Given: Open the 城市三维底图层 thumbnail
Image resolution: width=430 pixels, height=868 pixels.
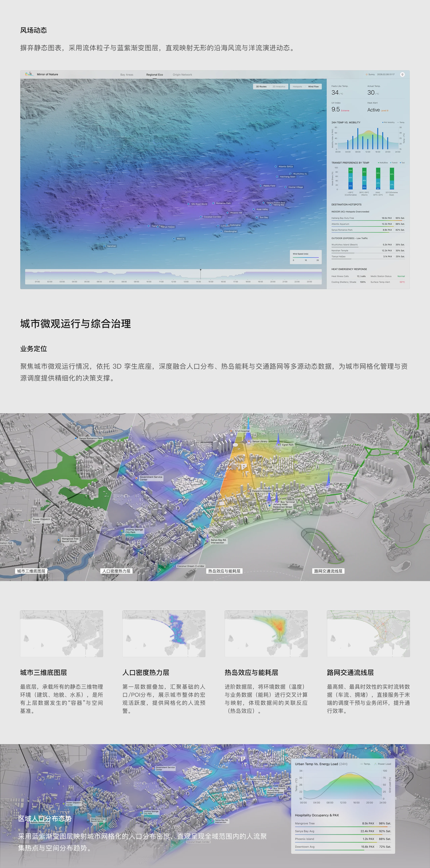Looking at the screenshot, I should coord(62,633).
